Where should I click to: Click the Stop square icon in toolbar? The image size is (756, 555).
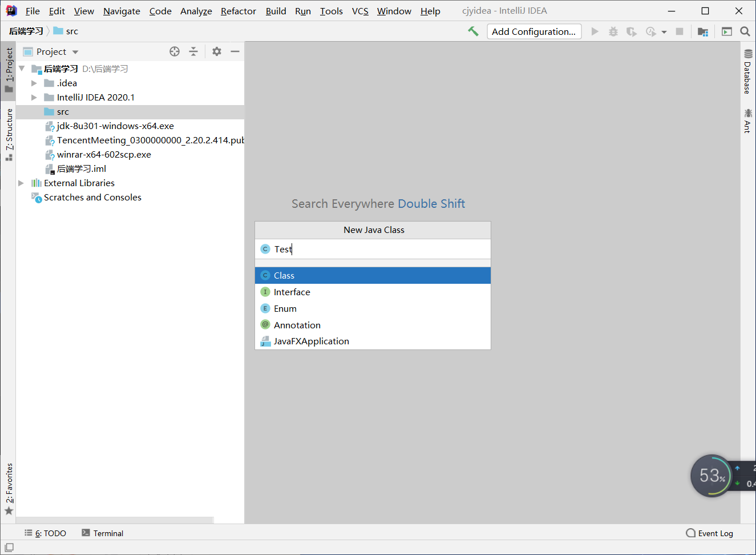click(x=680, y=31)
